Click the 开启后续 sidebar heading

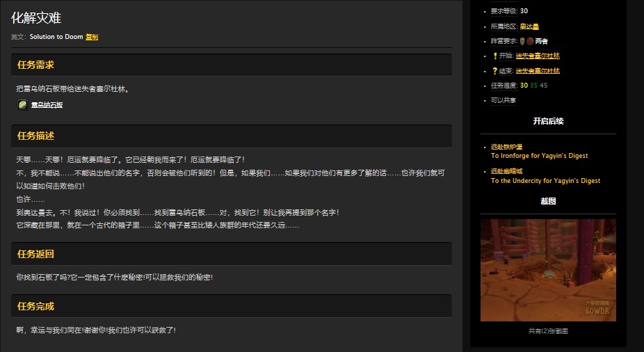pos(548,121)
